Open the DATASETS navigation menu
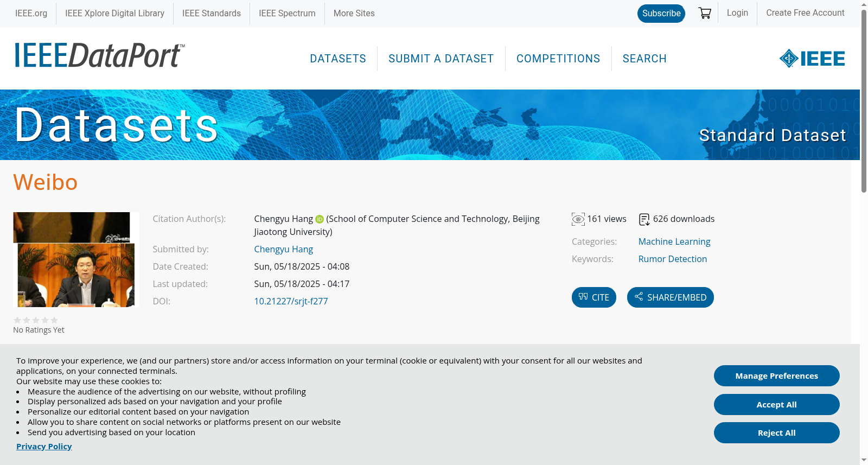The height and width of the screenshot is (465, 868). click(338, 59)
